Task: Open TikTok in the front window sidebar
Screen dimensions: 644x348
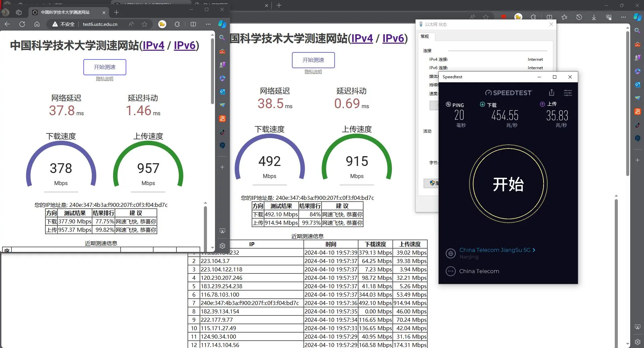Action: pos(222,132)
